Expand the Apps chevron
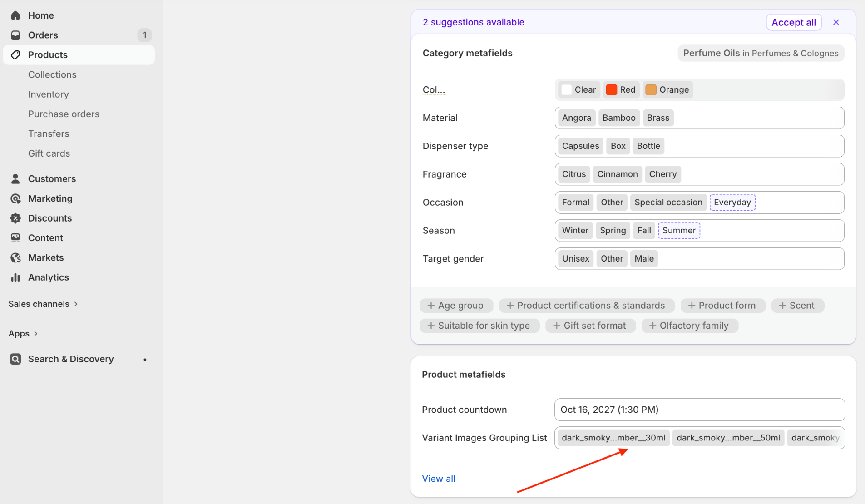Image resolution: width=865 pixels, height=504 pixels. 35,334
